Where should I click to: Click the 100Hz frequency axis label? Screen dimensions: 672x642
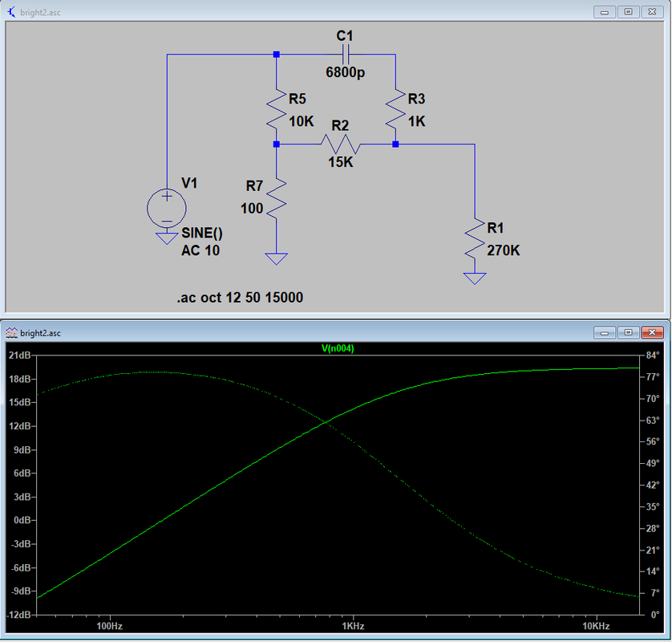point(110,626)
